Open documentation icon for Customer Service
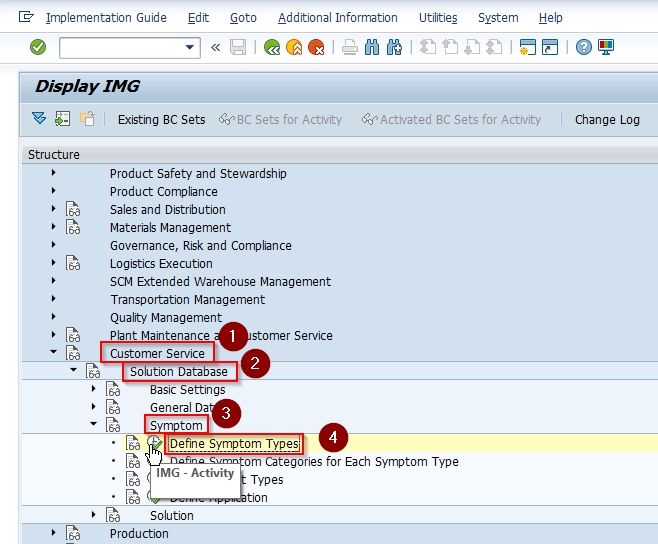Viewport: 658px width, 544px height. tap(73, 353)
